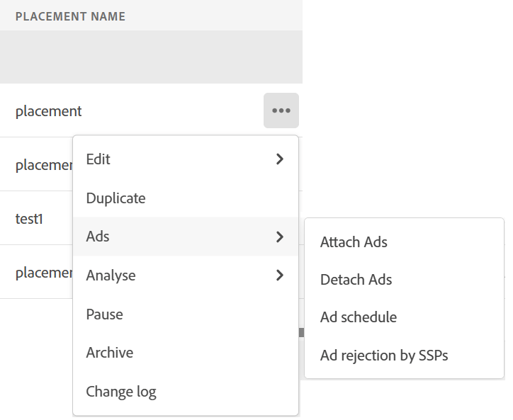
Task: Archive the placement from the menu
Action: (x=109, y=353)
